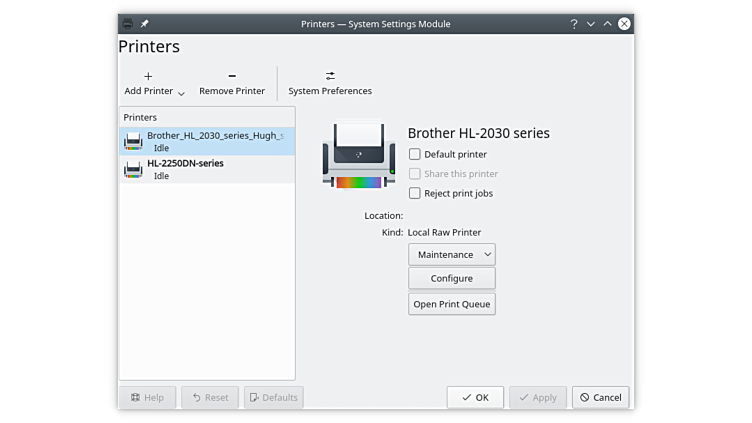Click Open Print Queue button
Image resolution: width=752 pixels, height=423 pixels.
point(452,304)
